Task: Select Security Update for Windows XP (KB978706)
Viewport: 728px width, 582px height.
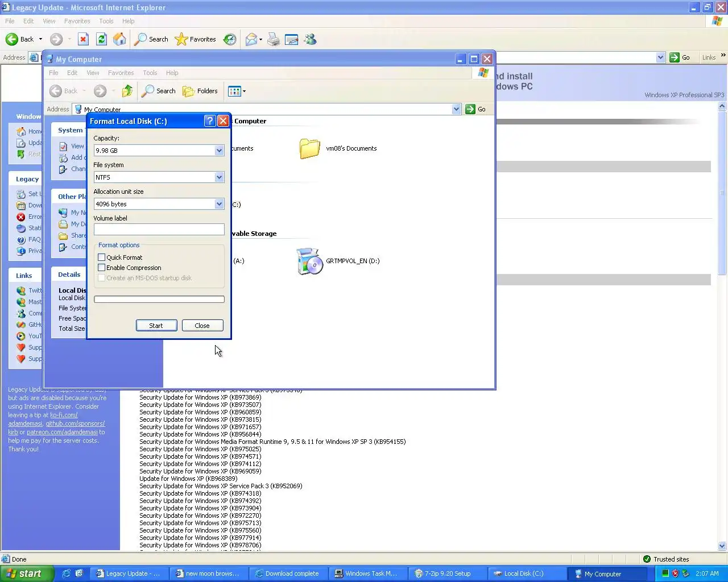Action: pyautogui.click(x=201, y=545)
